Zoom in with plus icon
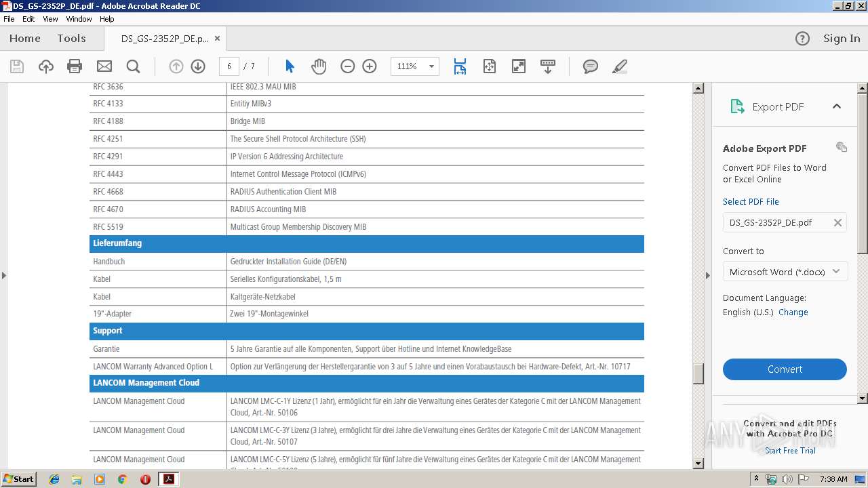The width and height of the screenshot is (868, 488). point(370,66)
